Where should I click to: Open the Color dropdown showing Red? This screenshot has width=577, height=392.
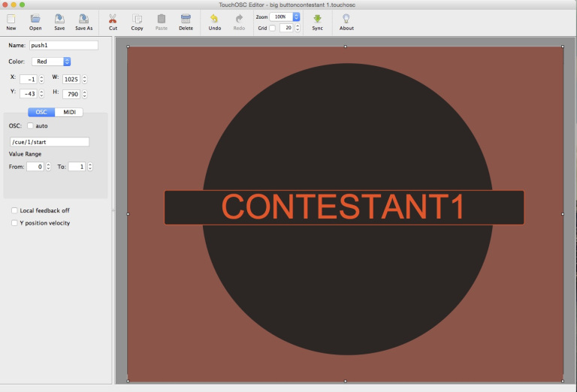(51, 62)
